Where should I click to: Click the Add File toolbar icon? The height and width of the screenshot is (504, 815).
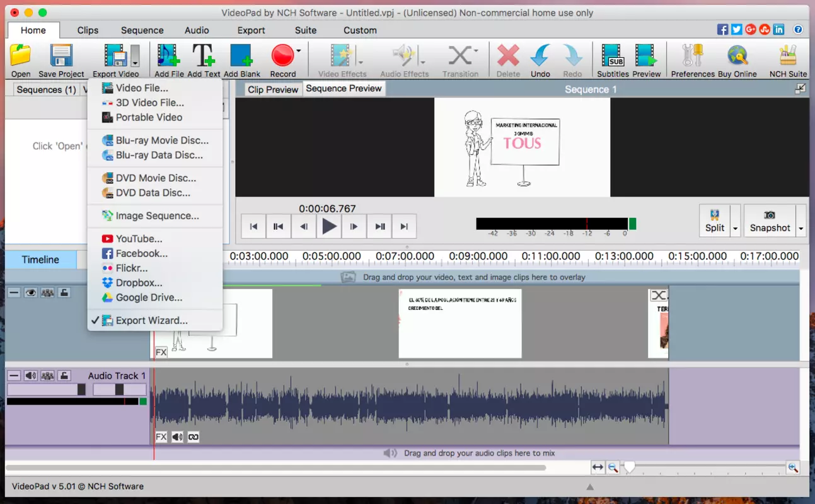tap(168, 56)
